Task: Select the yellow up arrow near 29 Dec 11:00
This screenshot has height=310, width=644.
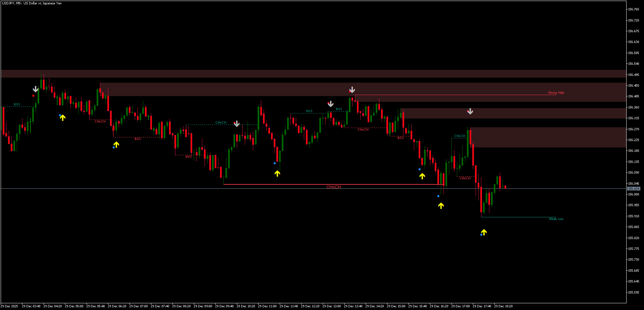Action: [x=277, y=173]
